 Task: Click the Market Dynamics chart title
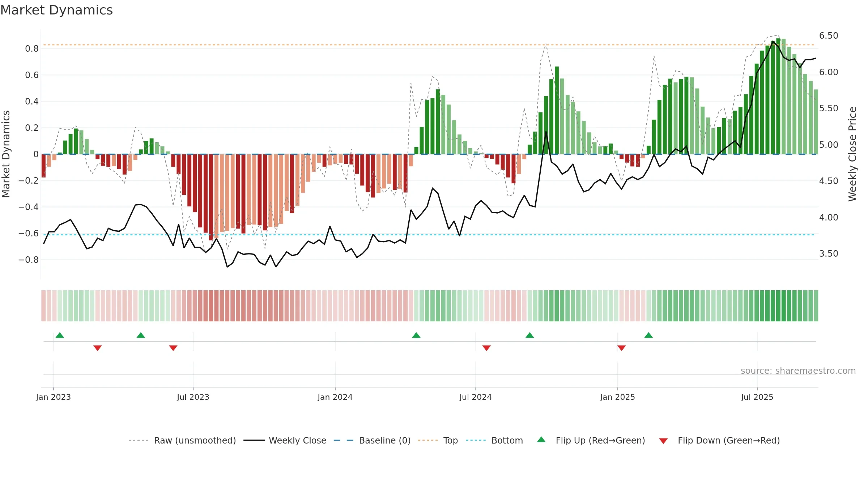[x=56, y=10]
